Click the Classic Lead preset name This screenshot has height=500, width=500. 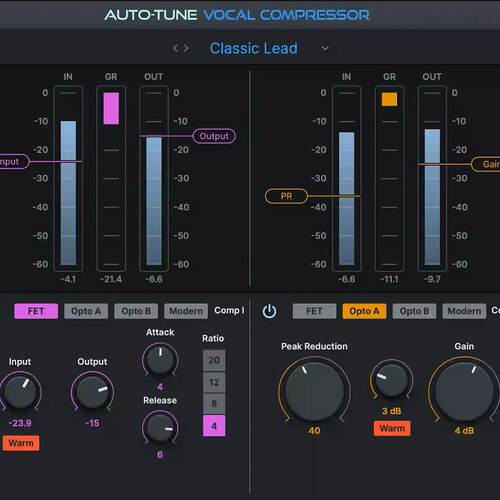[254, 48]
